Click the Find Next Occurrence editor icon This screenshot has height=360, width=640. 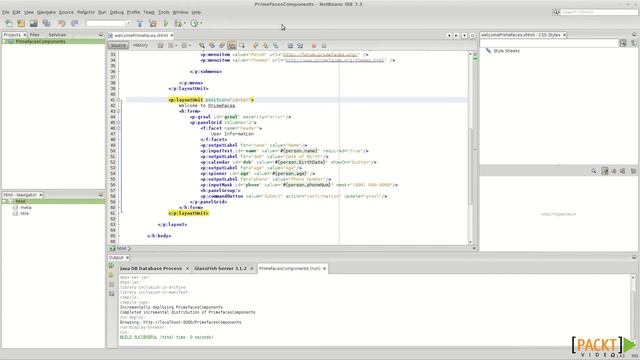coord(222,46)
